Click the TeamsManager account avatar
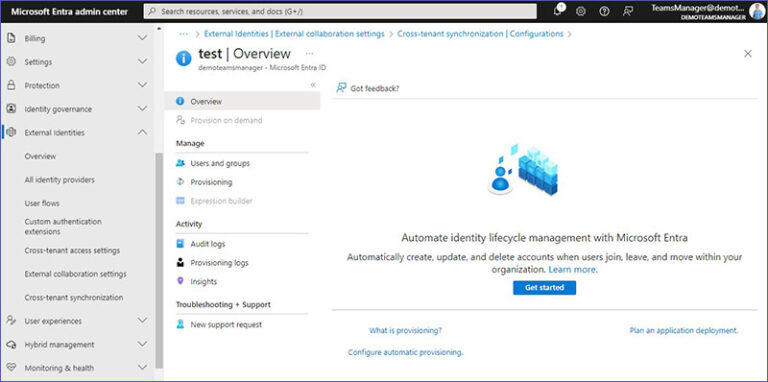The width and height of the screenshot is (768, 382). [757, 11]
